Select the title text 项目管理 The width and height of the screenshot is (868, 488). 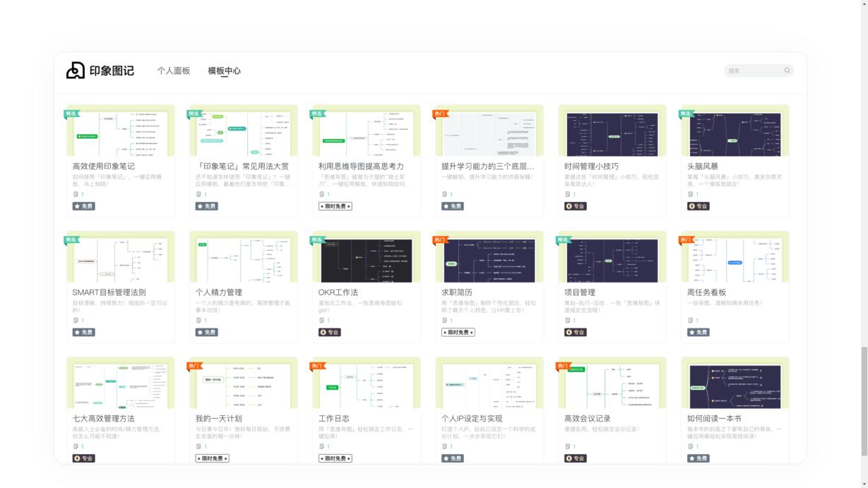tap(580, 292)
